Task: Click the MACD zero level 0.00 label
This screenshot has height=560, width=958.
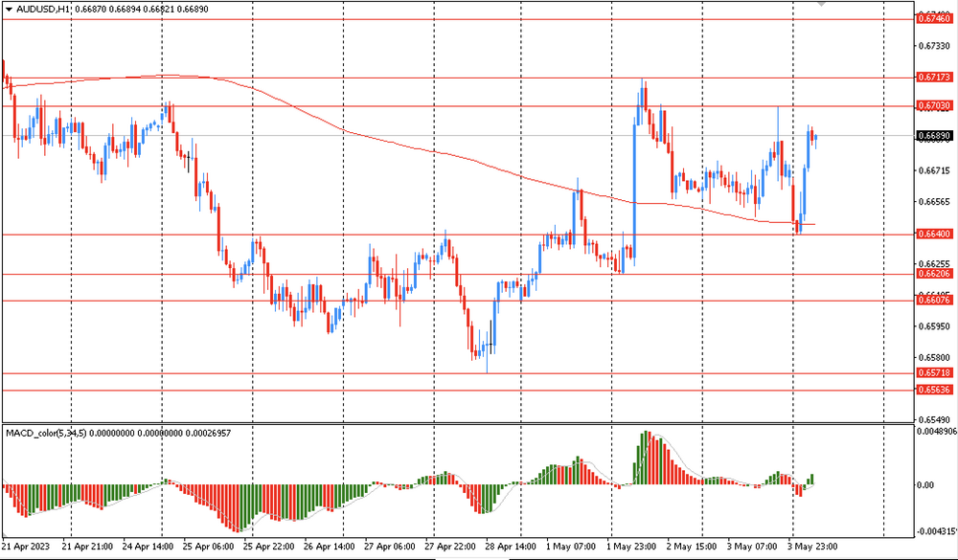Action: click(925, 485)
